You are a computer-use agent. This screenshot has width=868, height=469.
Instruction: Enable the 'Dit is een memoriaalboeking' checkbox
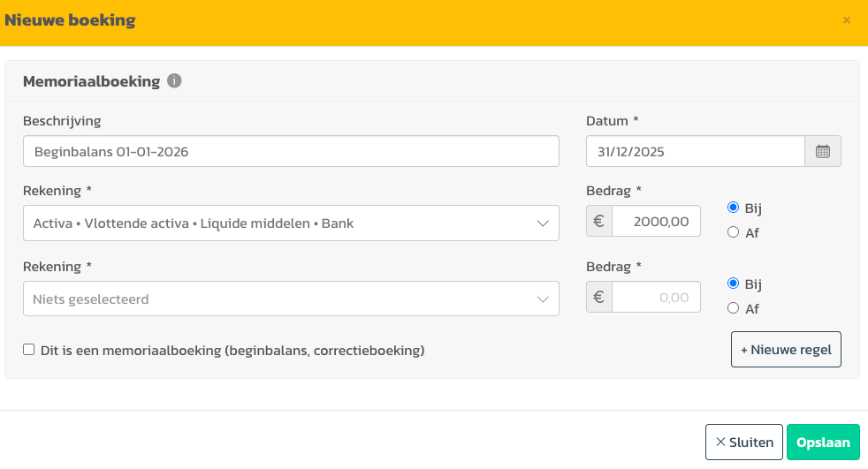(x=29, y=350)
